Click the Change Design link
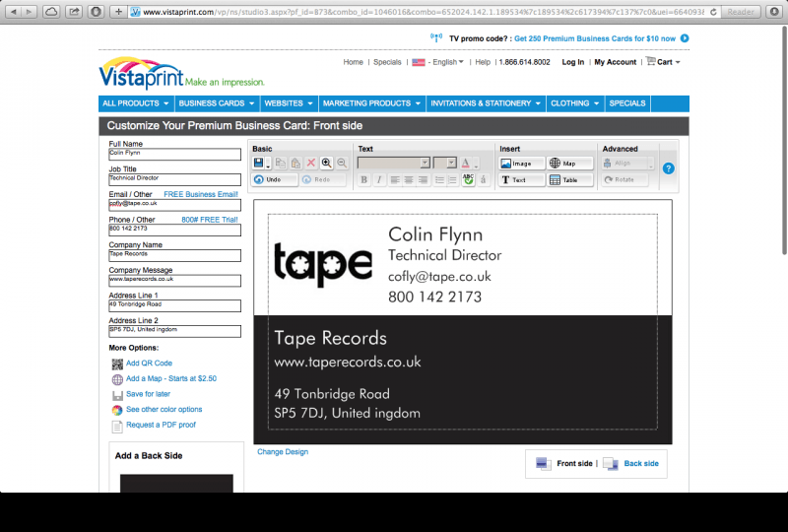Screen dimensions: 788x532 (x=283, y=452)
